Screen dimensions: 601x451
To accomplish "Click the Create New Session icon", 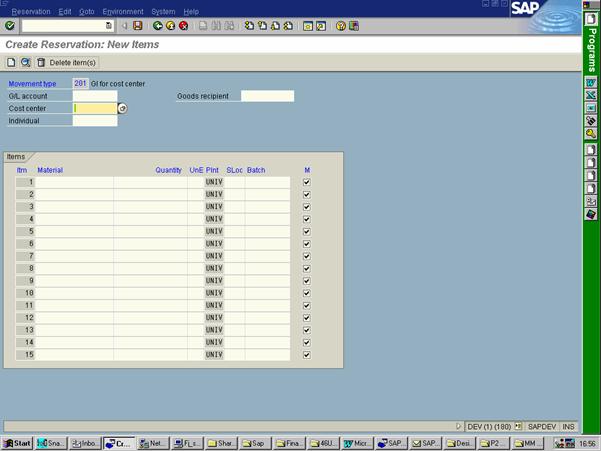I will tap(308, 26).
